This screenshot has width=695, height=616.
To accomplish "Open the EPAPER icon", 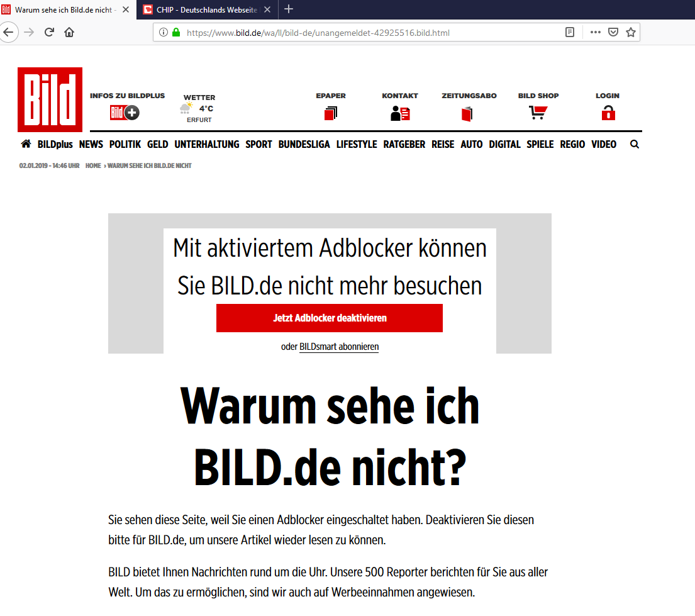I will pyautogui.click(x=331, y=114).
